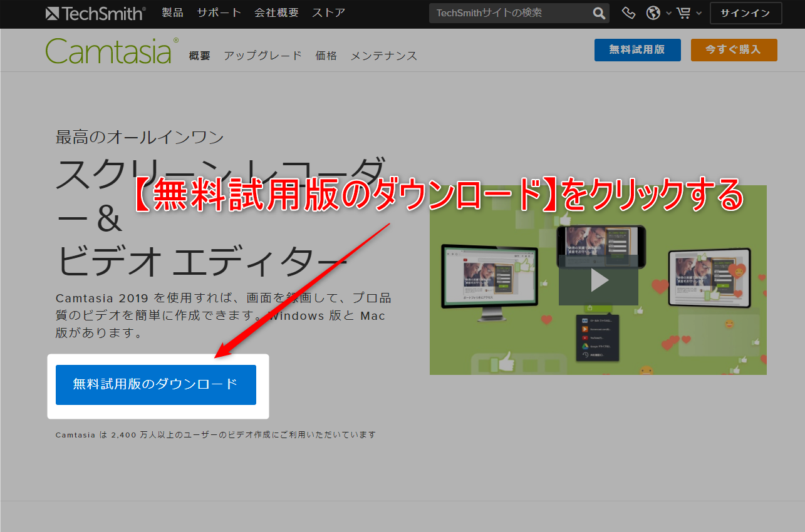Click the phone contact icon
The image size is (805, 532).
click(628, 13)
